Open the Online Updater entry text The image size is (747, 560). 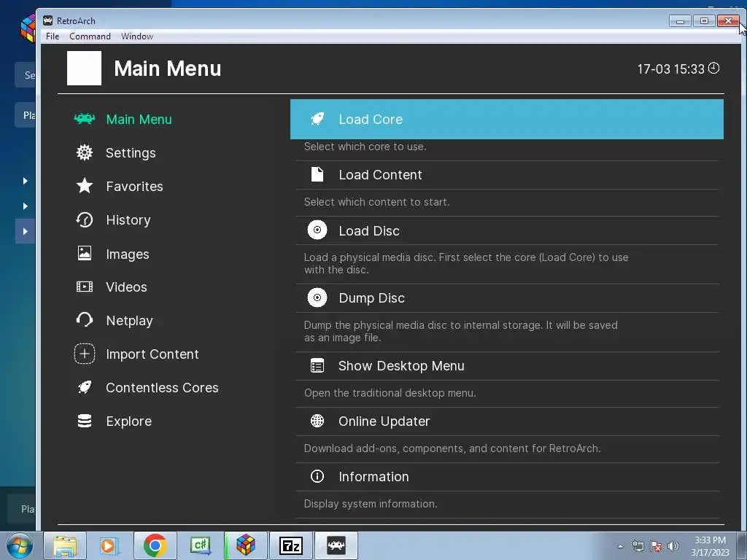(x=384, y=421)
